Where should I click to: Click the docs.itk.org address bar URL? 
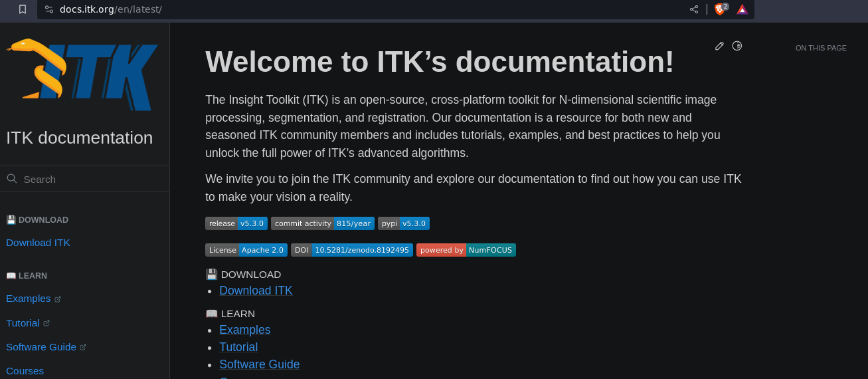point(111,9)
